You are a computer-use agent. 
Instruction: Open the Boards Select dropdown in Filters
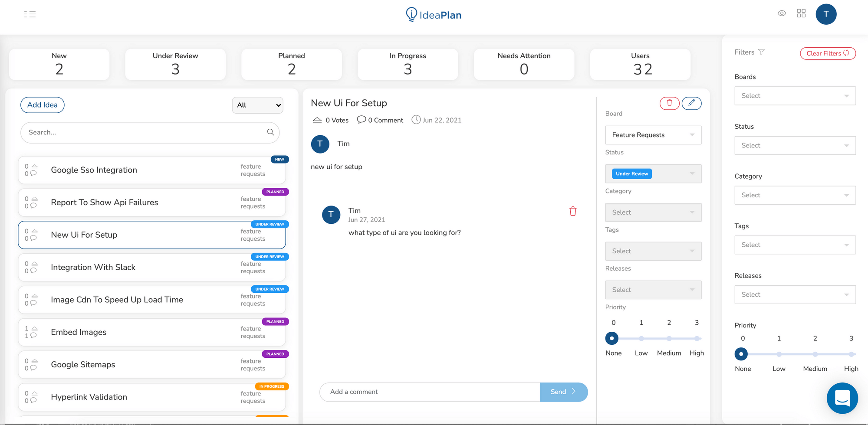click(x=795, y=95)
